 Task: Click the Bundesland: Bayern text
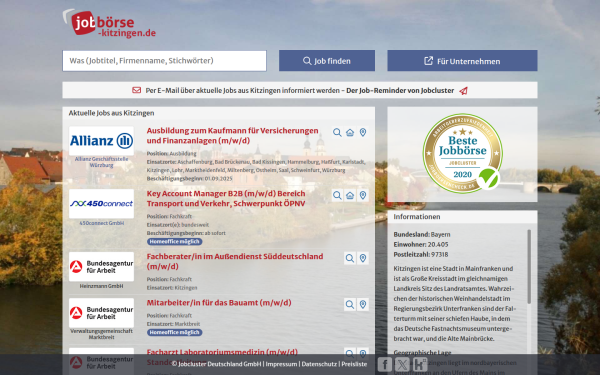tap(422, 235)
